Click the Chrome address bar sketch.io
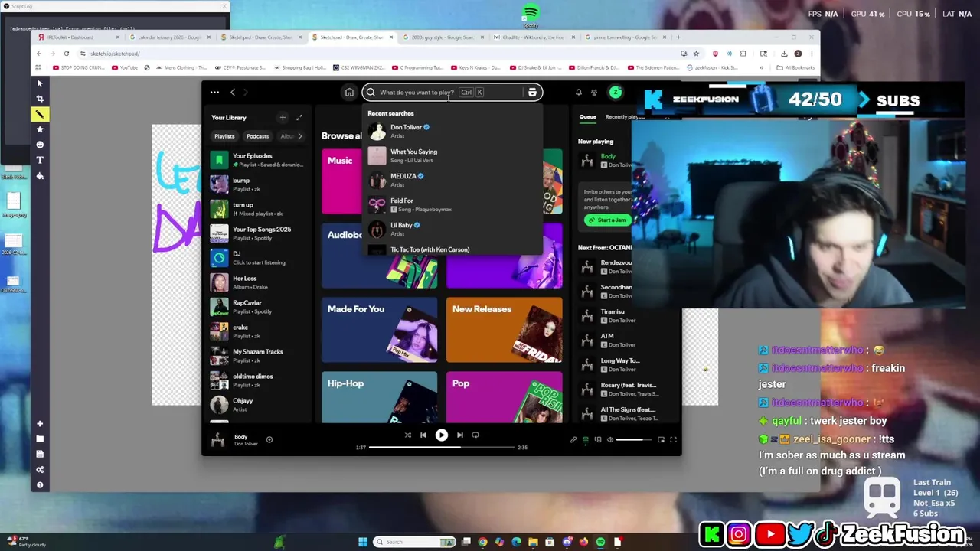The height and width of the screenshot is (551, 980). click(x=379, y=54)
